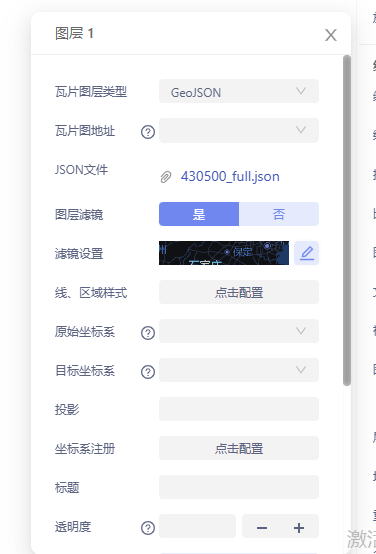The image size is (376, 554).
Task: Edit 滤镜设置 with the pencil icon
Action: click(x=306, y=253)
